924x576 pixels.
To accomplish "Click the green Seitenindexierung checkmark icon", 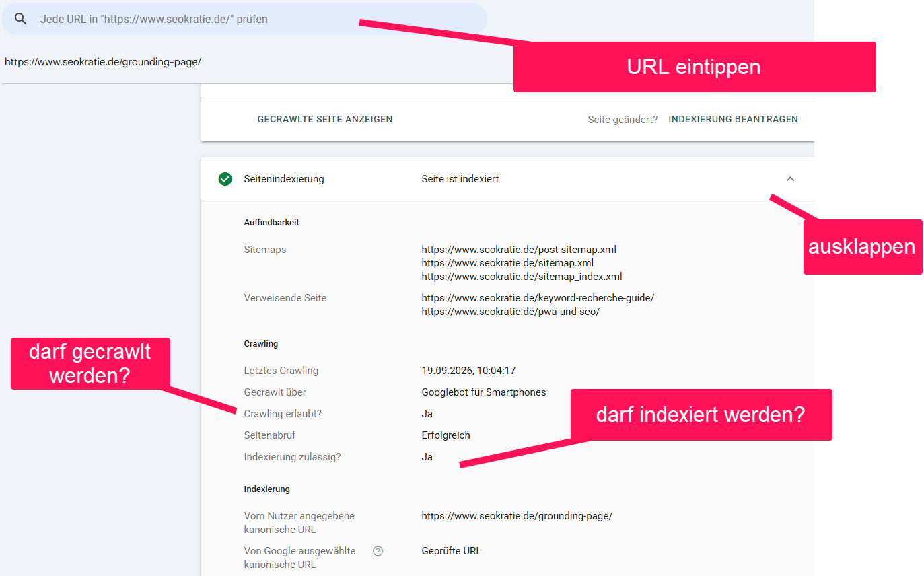I will point(225,179).
